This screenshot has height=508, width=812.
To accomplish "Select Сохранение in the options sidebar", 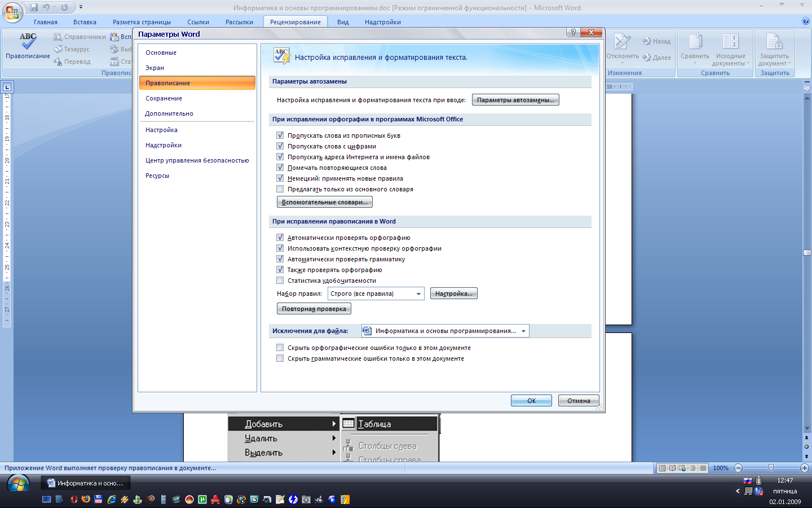I will tap(197, 98).
